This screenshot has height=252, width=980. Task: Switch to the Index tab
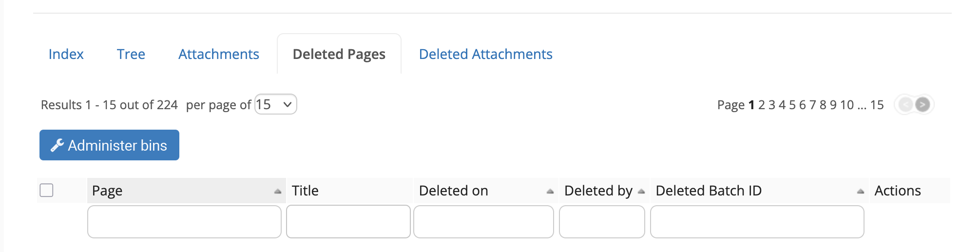[x=66, y=54]
